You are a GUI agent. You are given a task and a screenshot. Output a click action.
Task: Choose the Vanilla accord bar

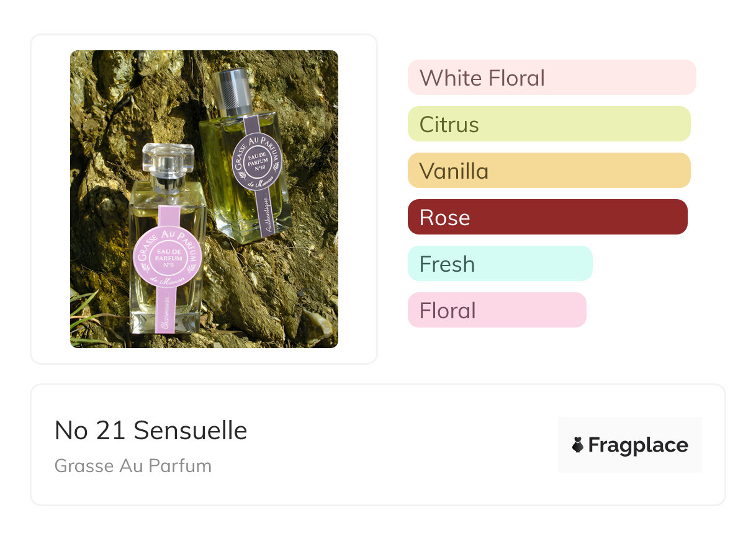tap(549, 171)
